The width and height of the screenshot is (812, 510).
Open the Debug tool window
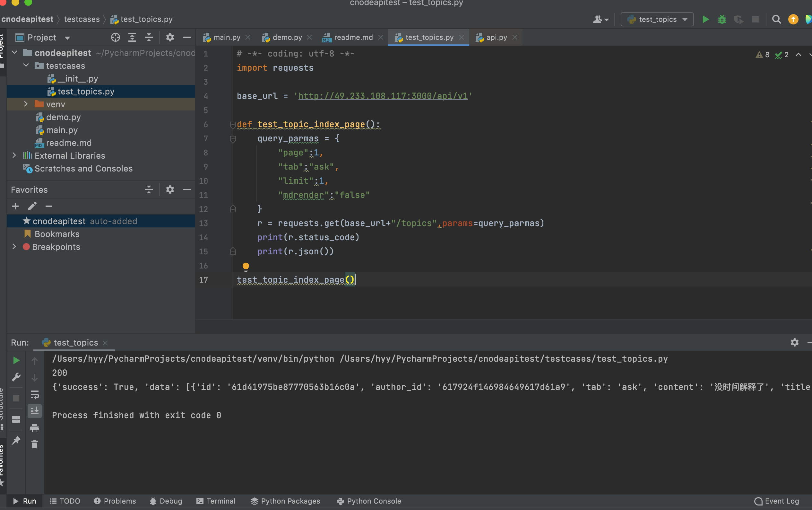[x=166, y=501]
